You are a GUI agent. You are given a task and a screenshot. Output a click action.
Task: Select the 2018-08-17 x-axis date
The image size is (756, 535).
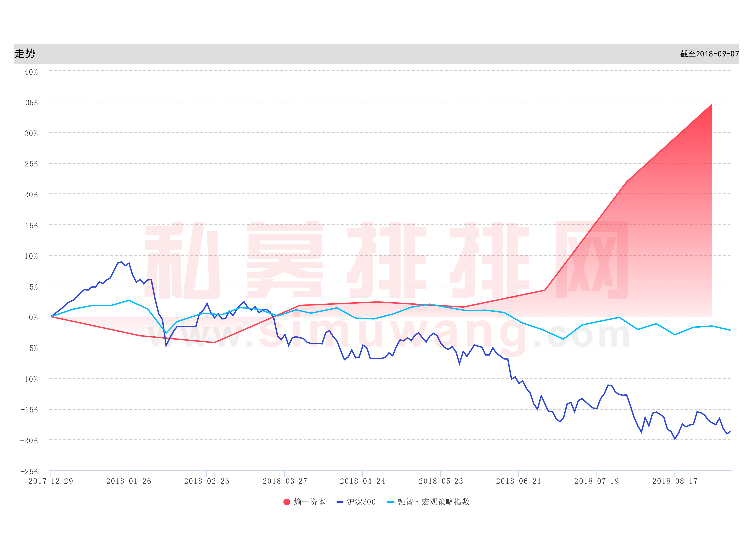(675, 481)
